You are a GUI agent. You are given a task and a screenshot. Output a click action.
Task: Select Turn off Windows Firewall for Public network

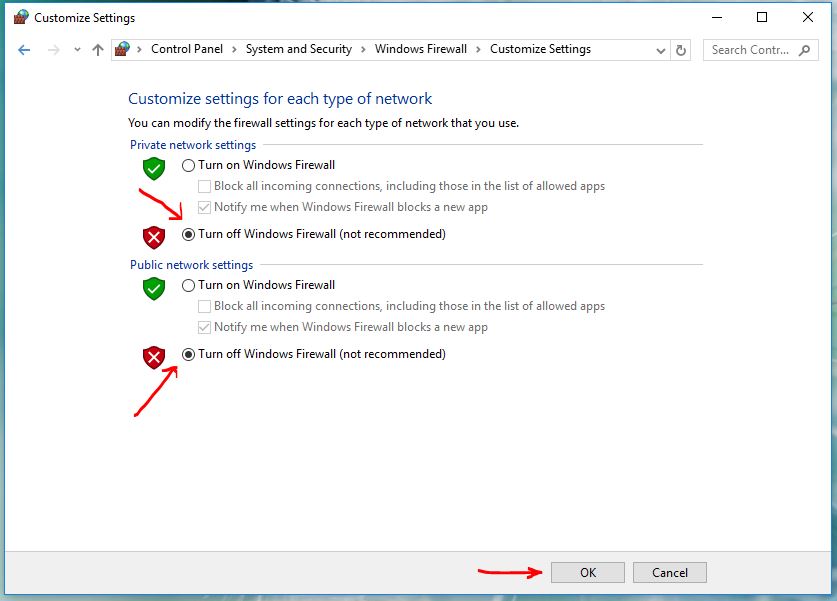(x=188, y=355)
